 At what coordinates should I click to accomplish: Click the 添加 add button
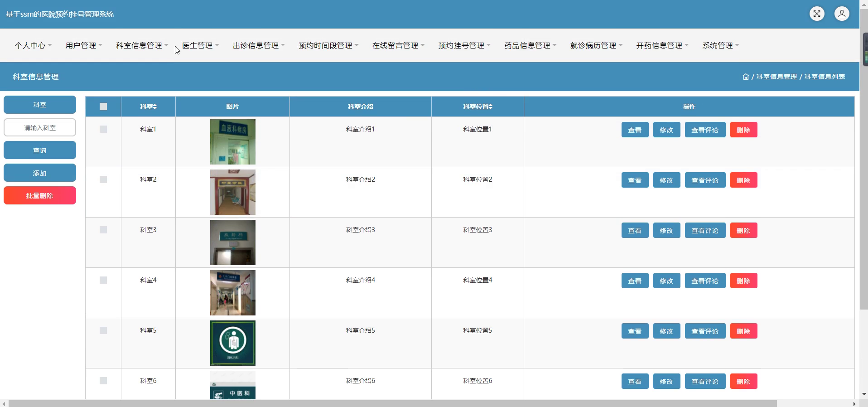[x=40, y=173]
